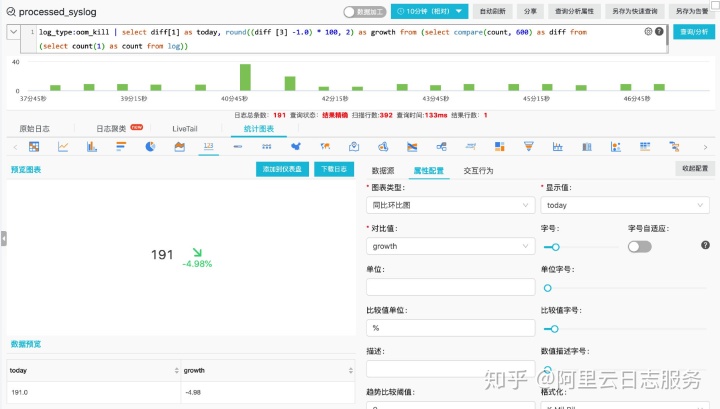
Task: Select the progress bar chart icon
Action: click(x=237, y=146)
